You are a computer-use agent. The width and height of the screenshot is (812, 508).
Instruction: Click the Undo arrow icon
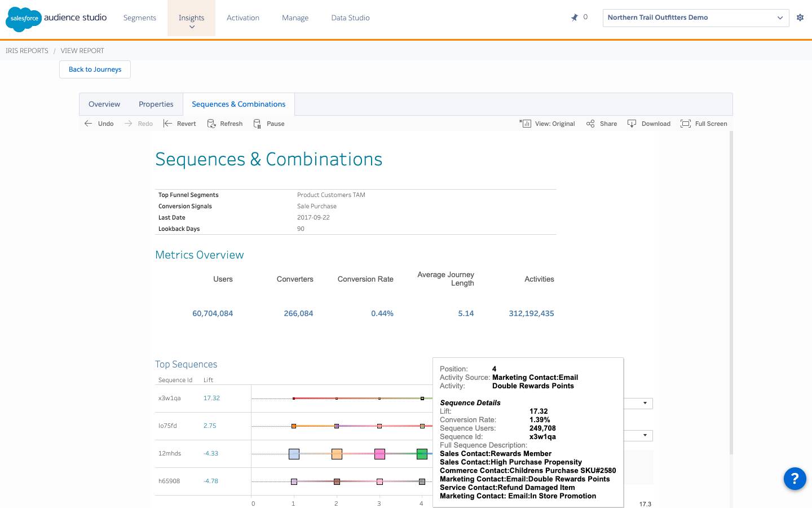89,124
